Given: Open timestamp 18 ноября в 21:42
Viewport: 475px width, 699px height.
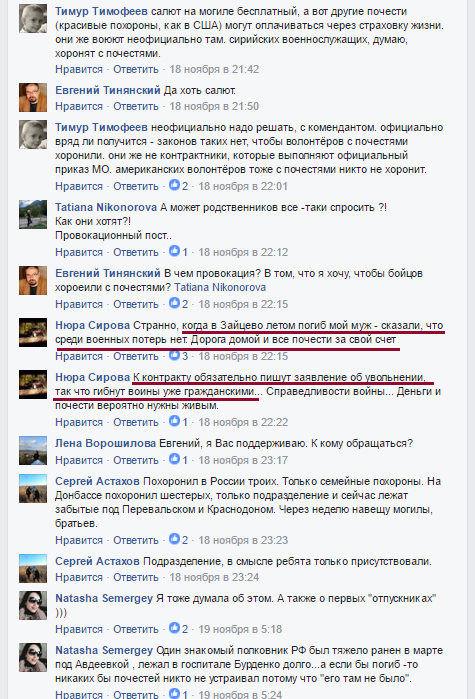Looking at the screenshot, I should pyautogui.click(x=214, y=69).
